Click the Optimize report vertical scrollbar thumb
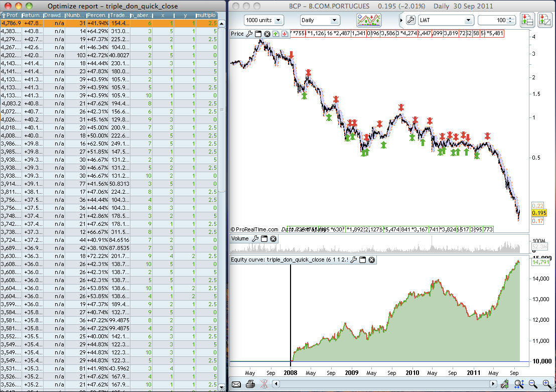This screenshot has width=556, height=392. pyautogui.click(x=222, y=110)
